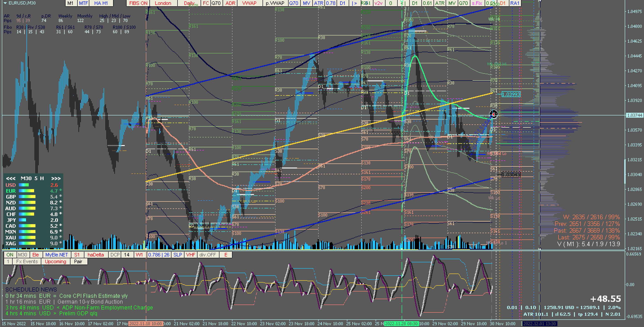Image resolution: width=644 pixels, height=327 pixels.
Task: Click the MyEle.NET link button
Action: pos(57,255)
